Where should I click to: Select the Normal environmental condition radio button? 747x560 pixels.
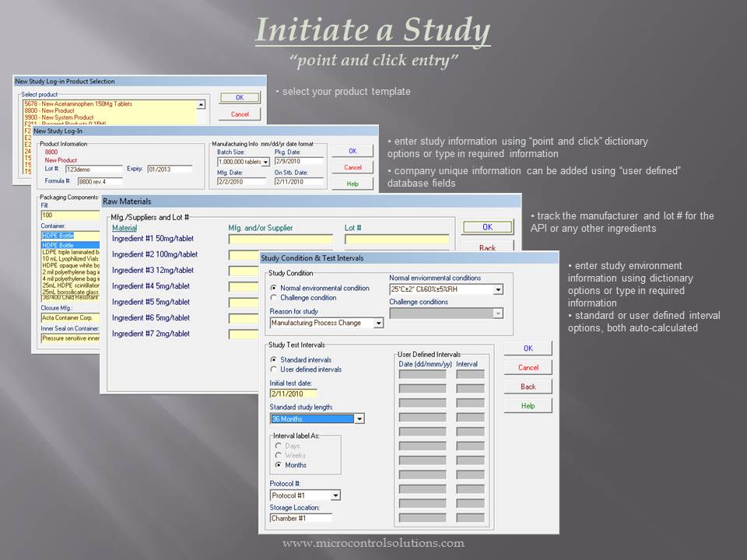click(x=275, y=288)
